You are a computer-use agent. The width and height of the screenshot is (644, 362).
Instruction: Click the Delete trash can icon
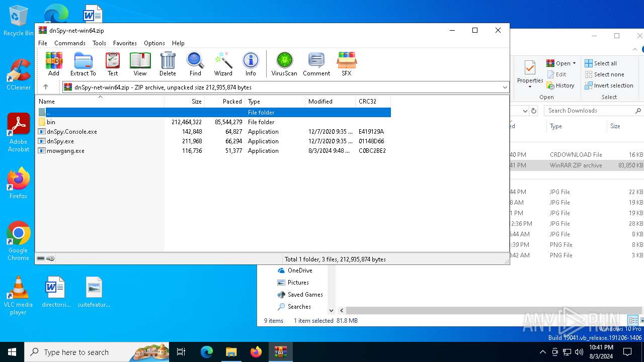[x=168, y=64]
